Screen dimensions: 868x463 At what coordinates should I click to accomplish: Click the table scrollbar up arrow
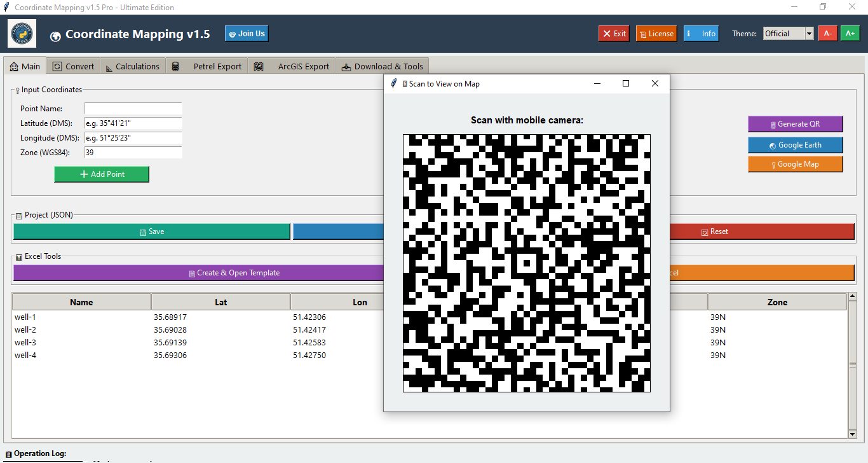[853, 297]
